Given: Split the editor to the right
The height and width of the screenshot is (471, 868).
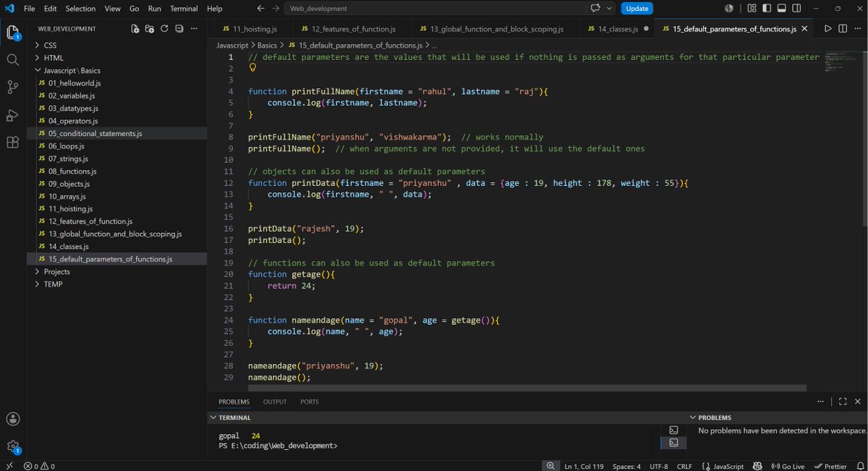Looking at the screenshot, I should (x=843, y=29).
